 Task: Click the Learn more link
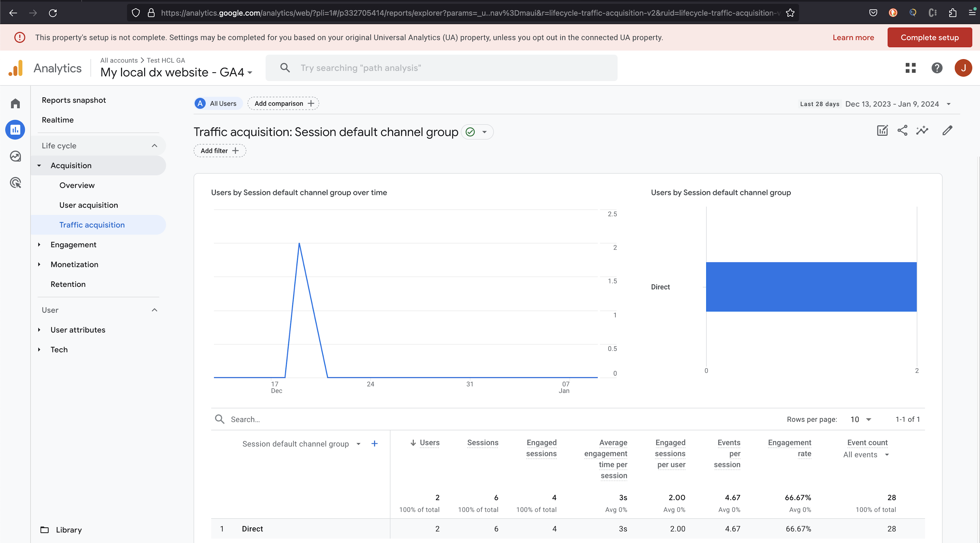coord(853,38)
